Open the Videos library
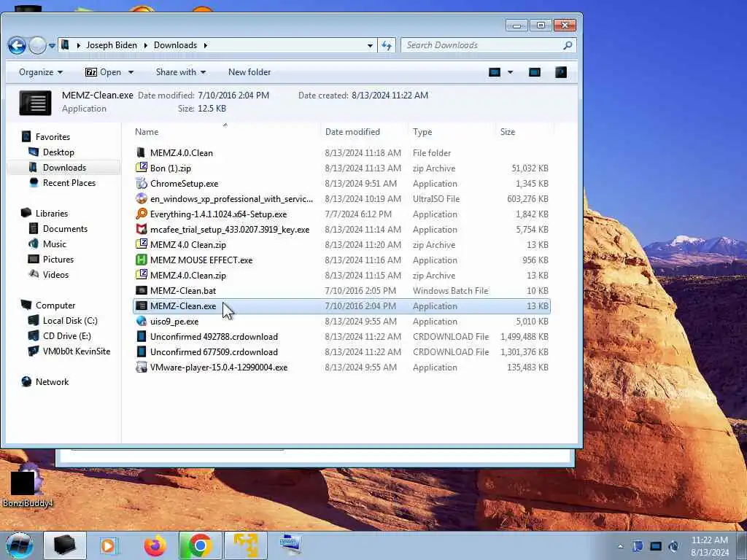This screenshot has height=560, width=747. click(x=55, y=274)
